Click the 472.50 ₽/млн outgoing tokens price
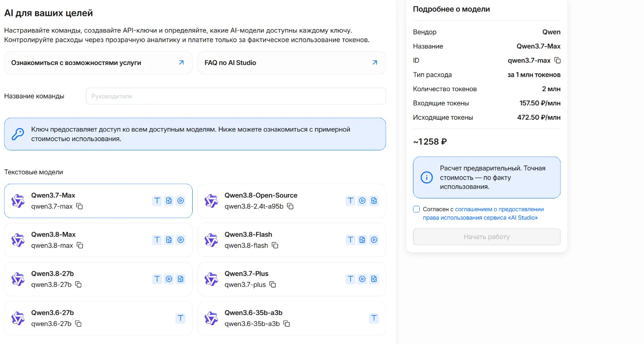This screenshot has width=644, height=344. click(539, 117)
